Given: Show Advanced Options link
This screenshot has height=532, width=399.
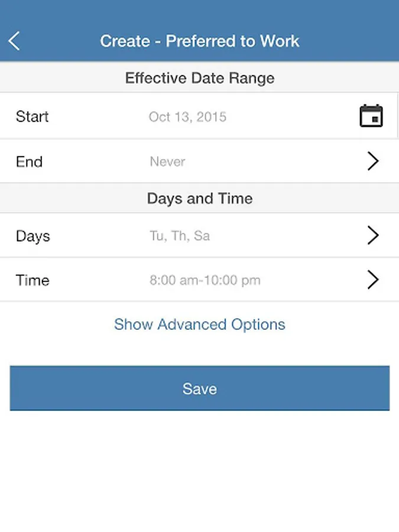Looking at the screenshot, I should point(200,325).
